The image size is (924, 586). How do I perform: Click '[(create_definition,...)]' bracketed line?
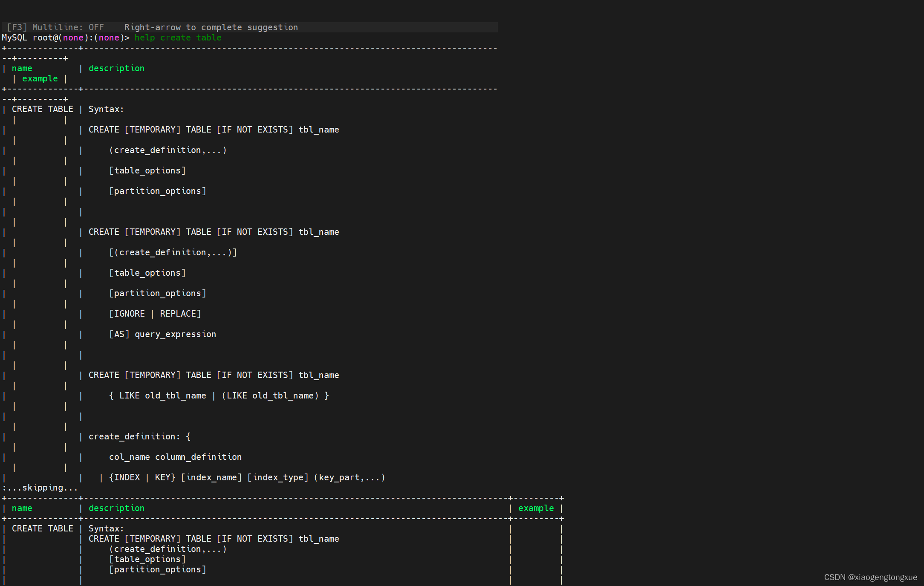pyautogui.click(x=173, y=252)
